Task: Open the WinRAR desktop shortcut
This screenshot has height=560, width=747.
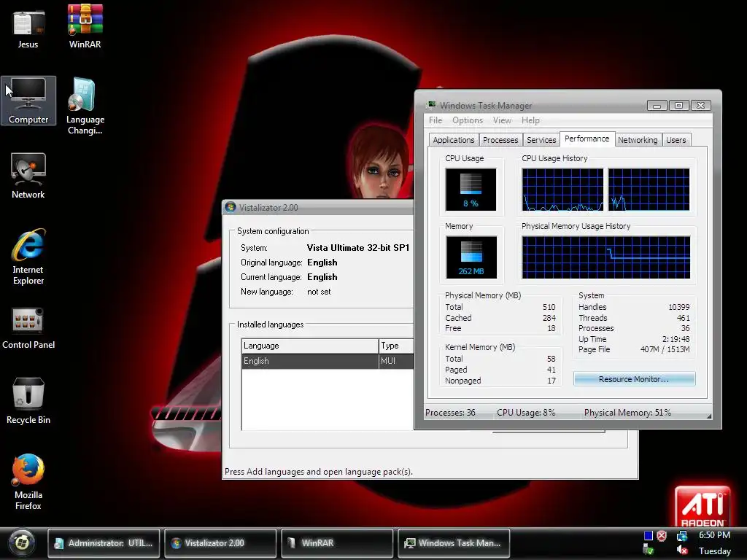Action: pyautogui.click(x=85, y=27)
